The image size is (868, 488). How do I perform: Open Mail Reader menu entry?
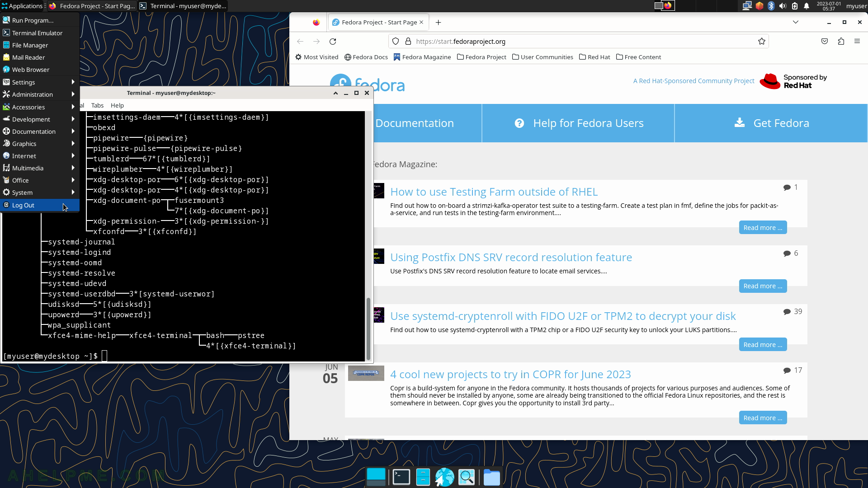40,57
